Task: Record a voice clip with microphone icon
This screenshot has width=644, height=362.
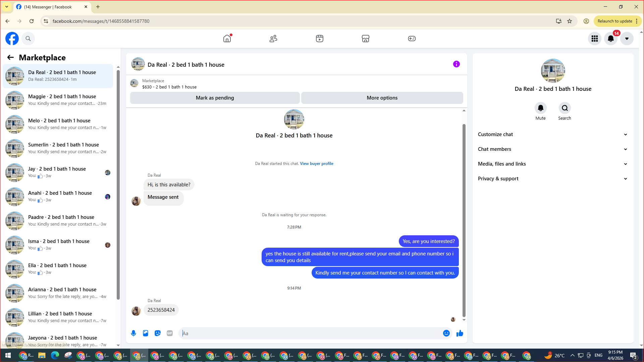Action: pyautogui.click(x=133, y=333)
